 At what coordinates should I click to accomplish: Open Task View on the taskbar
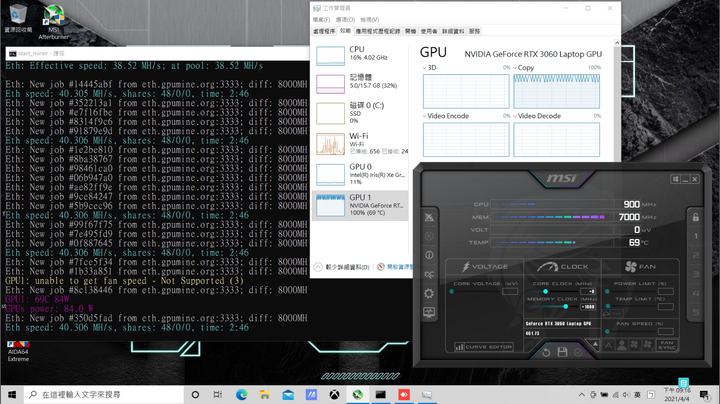click(218, 394)
